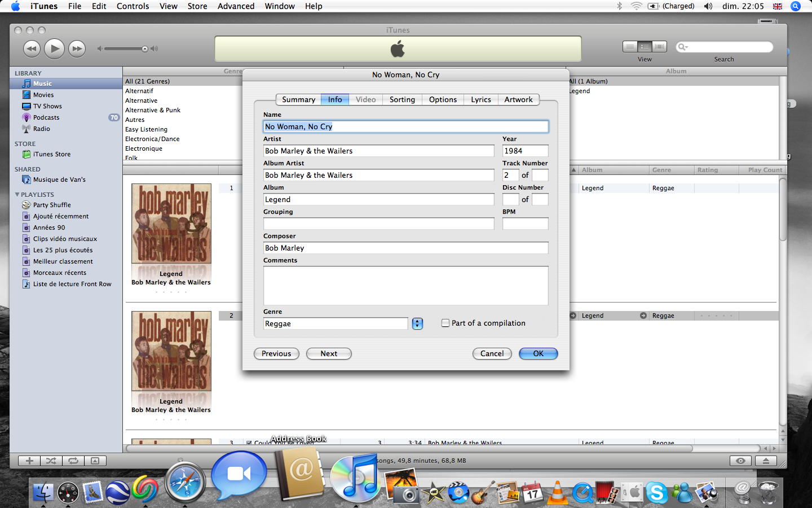Click the eject disc button
Image resolution: width=812 pixels, height=508 pixels.
pos(766,461)
